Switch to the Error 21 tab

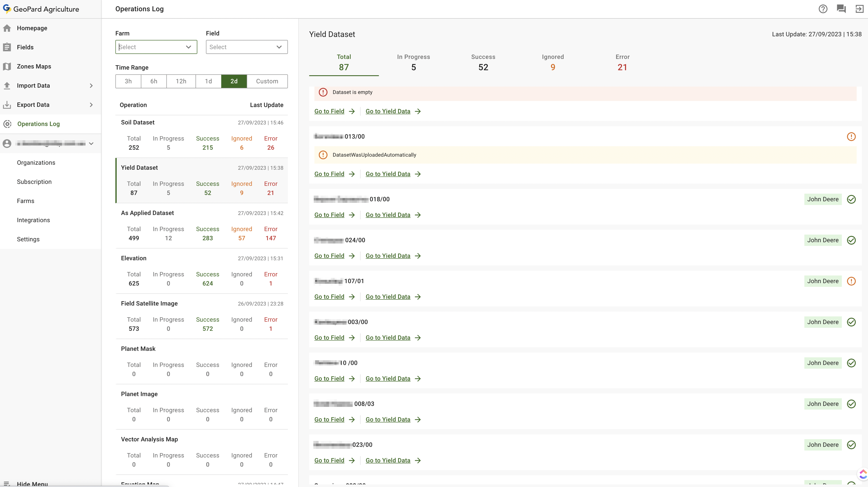pos(622,62)
